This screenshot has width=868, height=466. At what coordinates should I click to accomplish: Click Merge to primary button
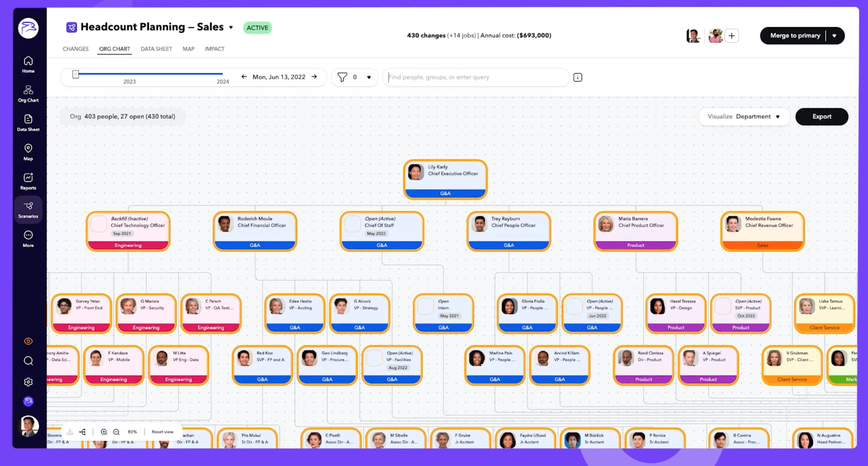tap(795, 36)
